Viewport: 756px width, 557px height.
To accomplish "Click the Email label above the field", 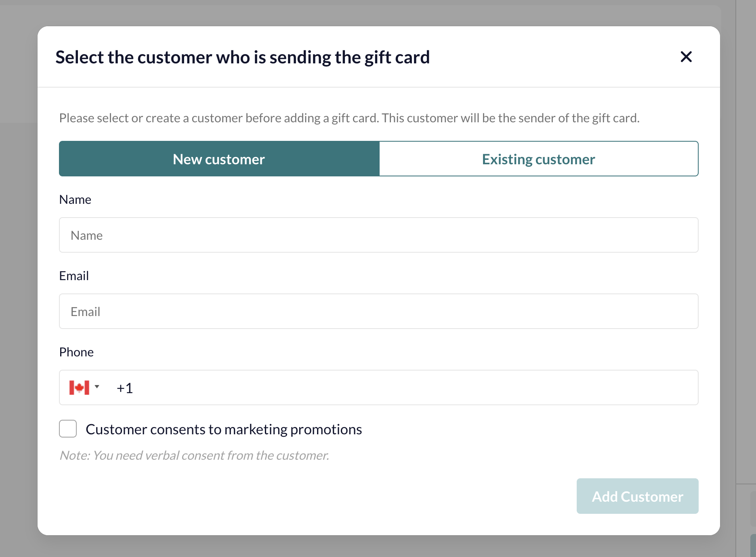I will (74, 276).
